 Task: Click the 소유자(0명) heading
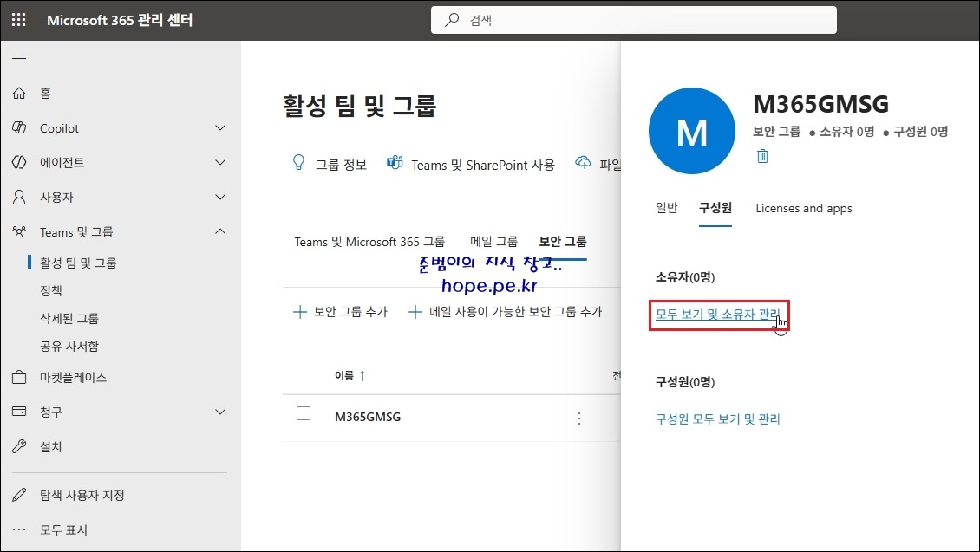(685, 277)
